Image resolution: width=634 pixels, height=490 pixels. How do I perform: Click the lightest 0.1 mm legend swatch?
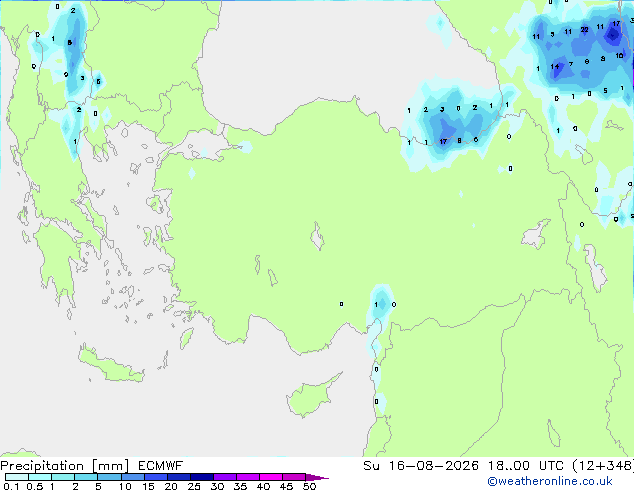click(17, 477)
